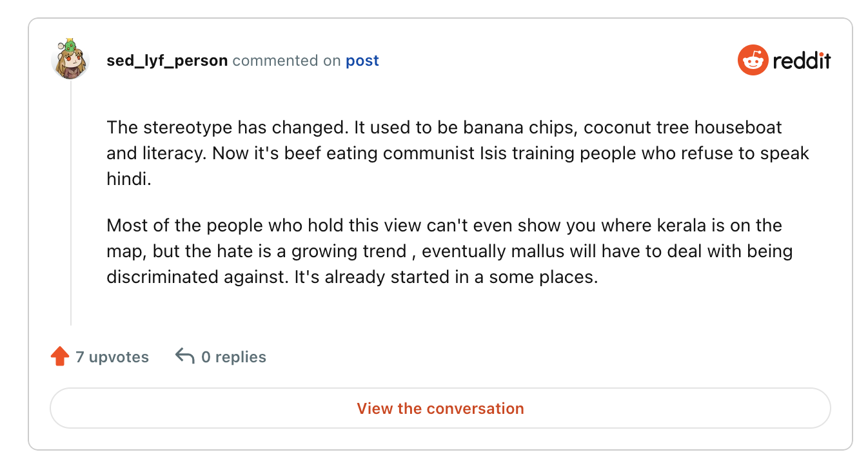Open the "0 replies" label

tap(233, 357)
